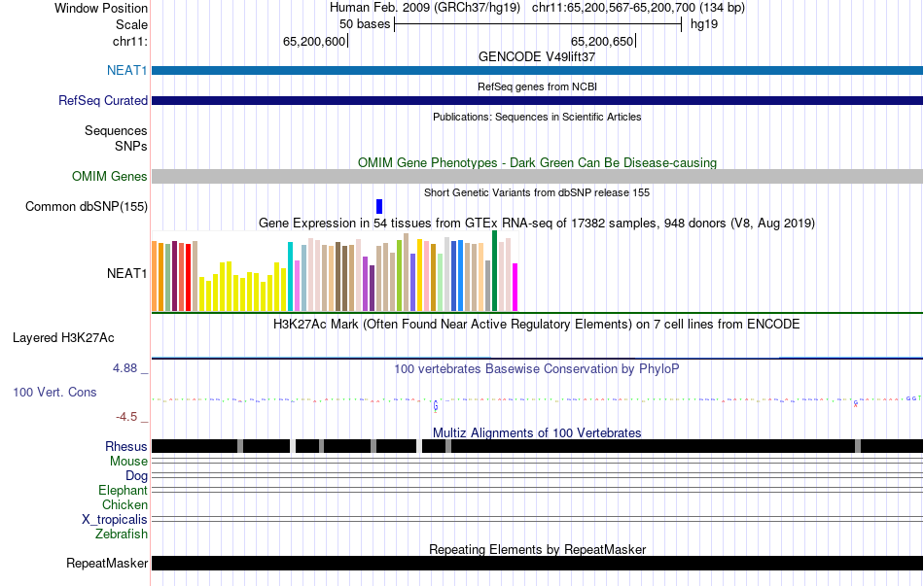The image size is (924, 586).
Task: Open the Layered H3K27Ac track label
Action: (63, 338)
